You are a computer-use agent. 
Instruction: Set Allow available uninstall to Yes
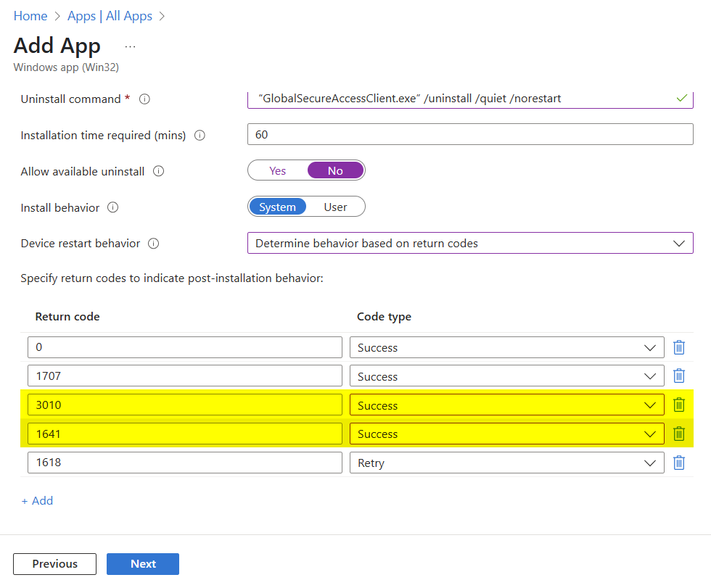277,171
